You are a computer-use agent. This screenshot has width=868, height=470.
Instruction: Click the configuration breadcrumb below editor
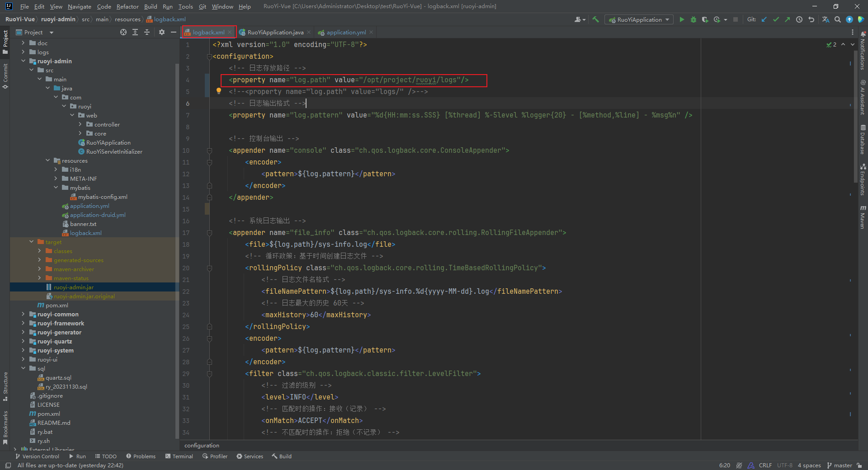(x=202, y=446)
